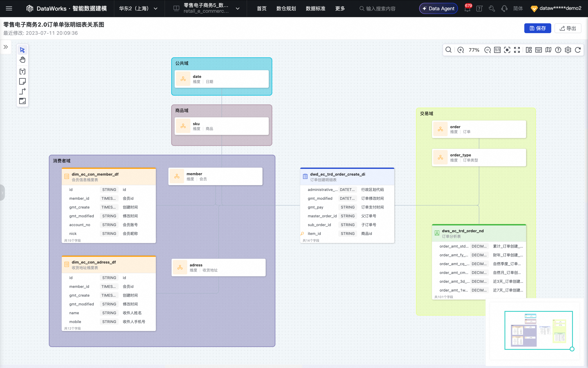Image resolution: width=588 pixels, height=368 pixels.
Task: Select the sku dimension node
Action: pyautogui.click(x=222, y=126)
